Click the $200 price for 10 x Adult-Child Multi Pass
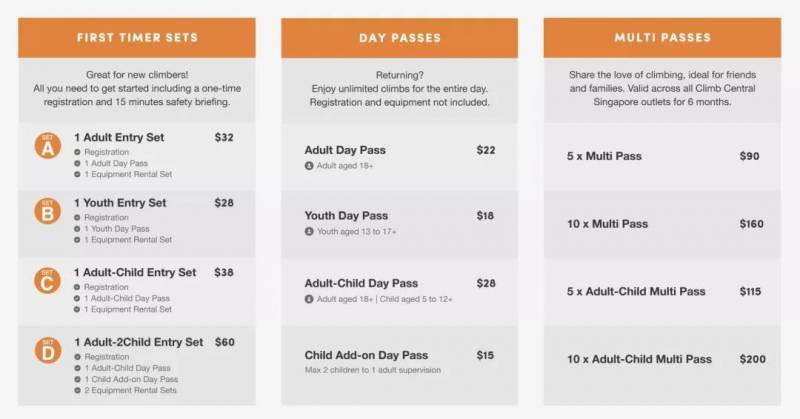The image size is (800, 419). coord(752,359)
